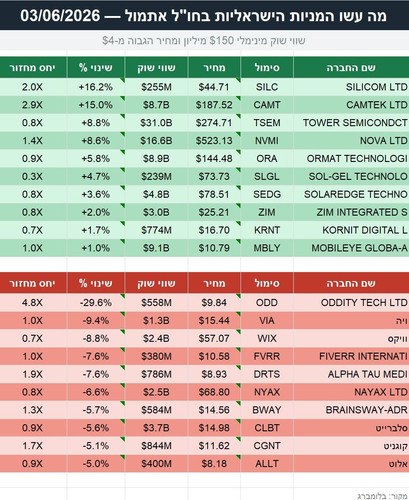Image resolution: width=409 pixels, height=500 pixels.
Task: Click the ODD turnover ratio 4.8X cell
Action: (x=33, y=303)
